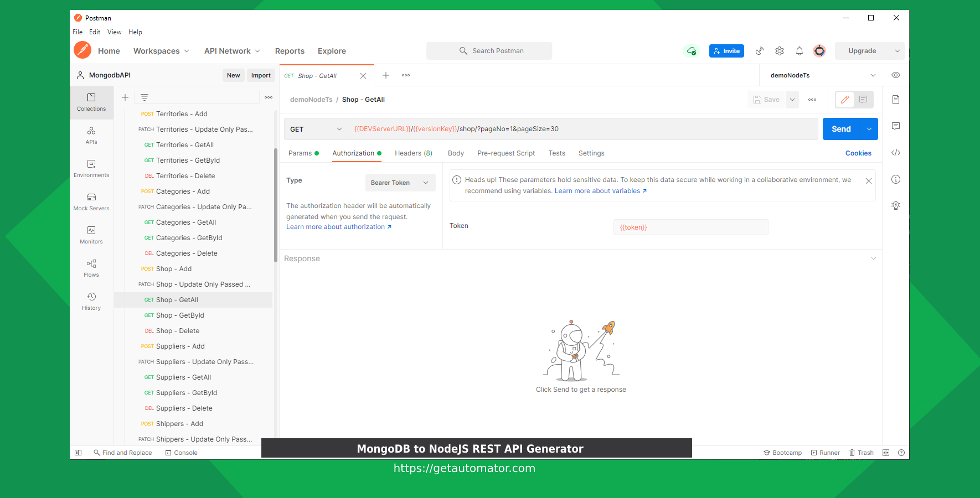Image resolution: width=980 pixels, height=498 pixels.
Task: Expand the Save button arrow options
Action: 792,100
